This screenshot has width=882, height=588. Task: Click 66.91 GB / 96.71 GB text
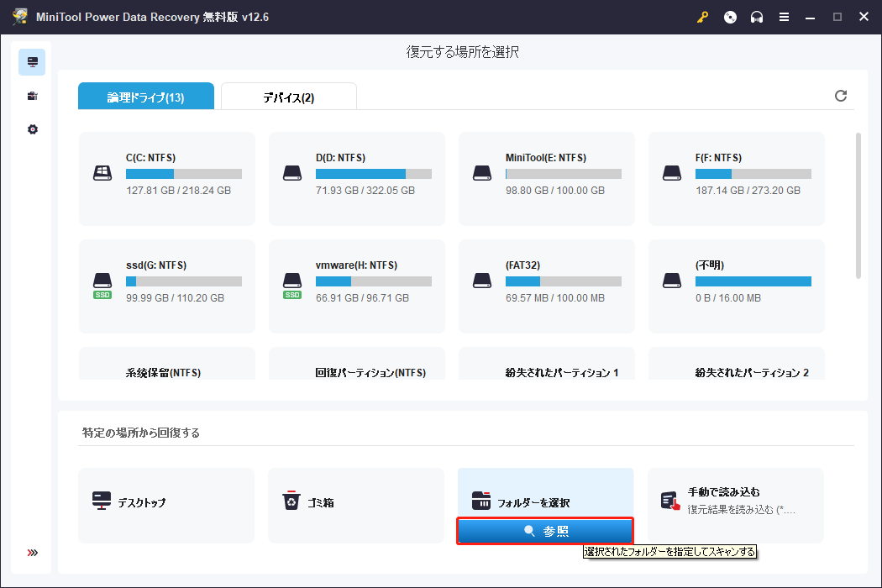362,297
